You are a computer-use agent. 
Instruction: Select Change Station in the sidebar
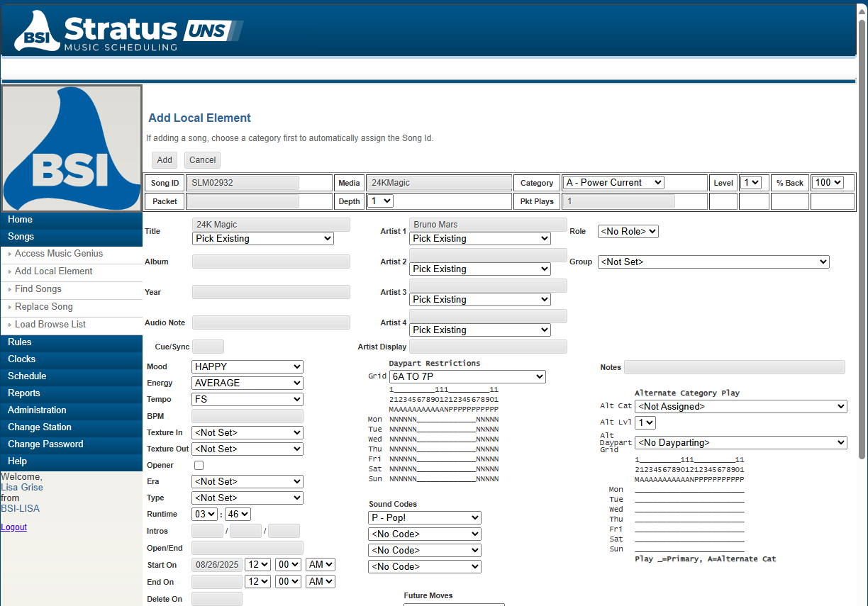click(x=72, y=427)
